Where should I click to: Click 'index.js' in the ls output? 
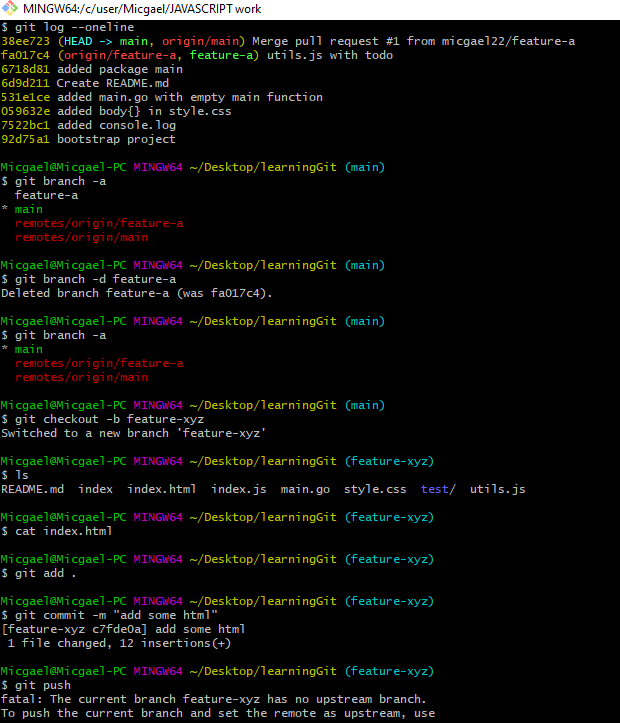pos(239,489)
